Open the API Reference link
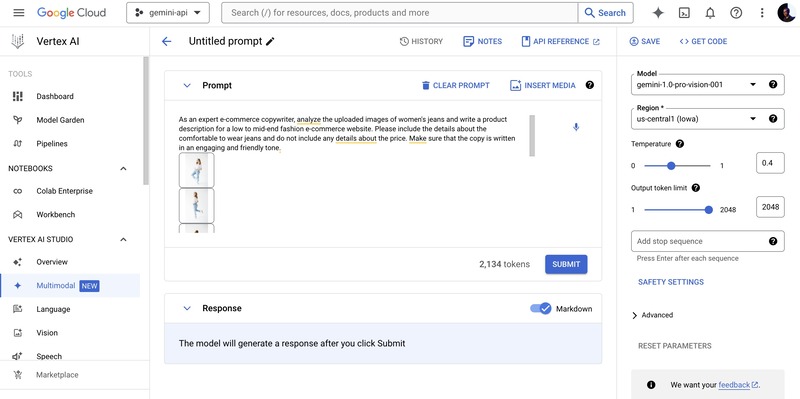The height and width of the screenshot is (399, 800). (561, 41)
